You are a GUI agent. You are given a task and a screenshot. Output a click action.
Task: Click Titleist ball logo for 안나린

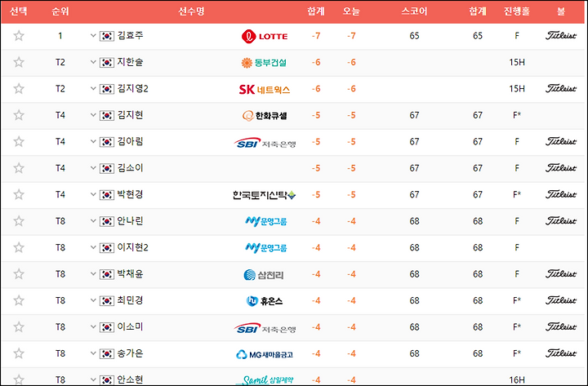(560, 220)
